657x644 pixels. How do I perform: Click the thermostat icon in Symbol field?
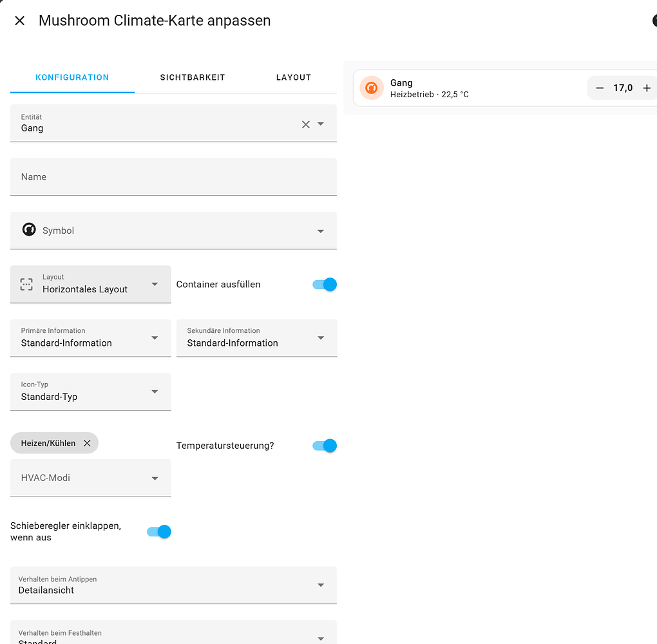pos(29,230)
